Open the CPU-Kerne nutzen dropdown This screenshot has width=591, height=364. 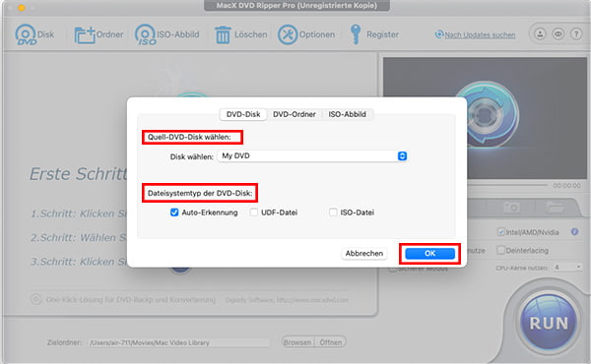click(567, 268)
